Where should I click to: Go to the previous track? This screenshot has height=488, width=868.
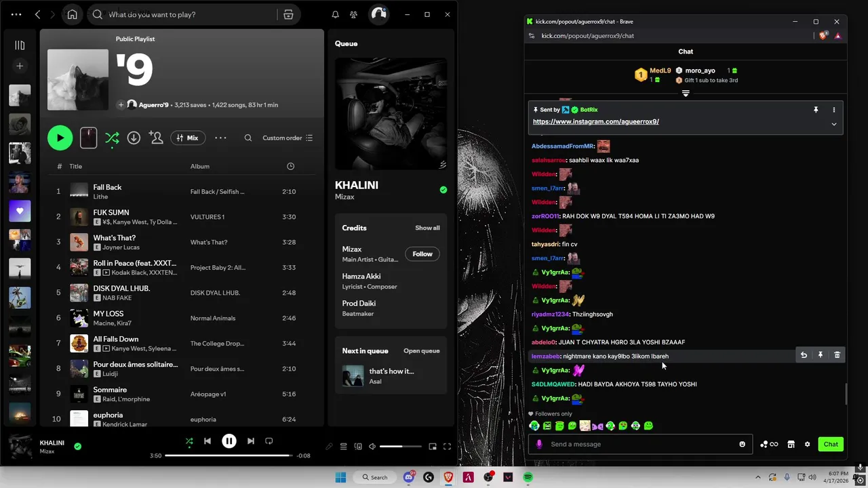(x=208, y=441)
